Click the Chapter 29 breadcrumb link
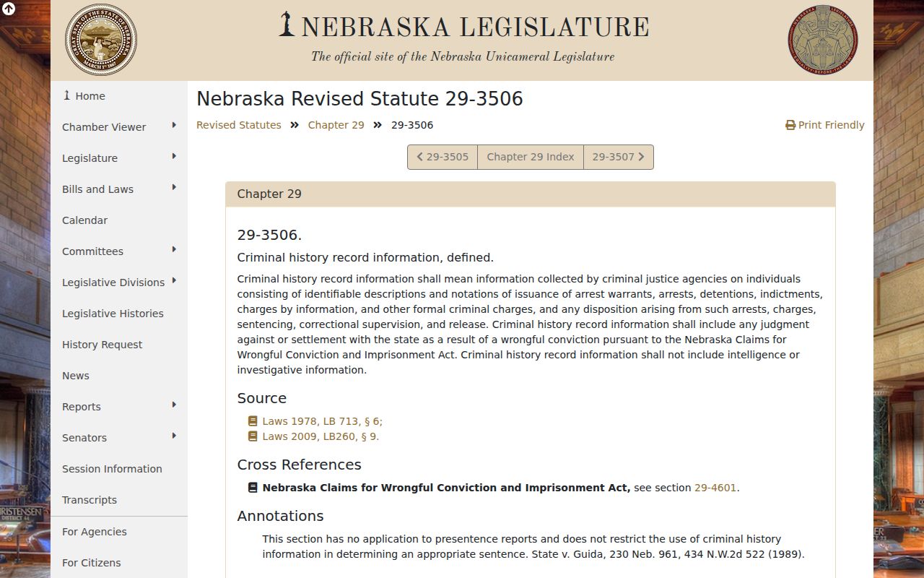Image resolution: width=924 pixels, height=578 pixels. pyautogui.click(x=336, y=125)
